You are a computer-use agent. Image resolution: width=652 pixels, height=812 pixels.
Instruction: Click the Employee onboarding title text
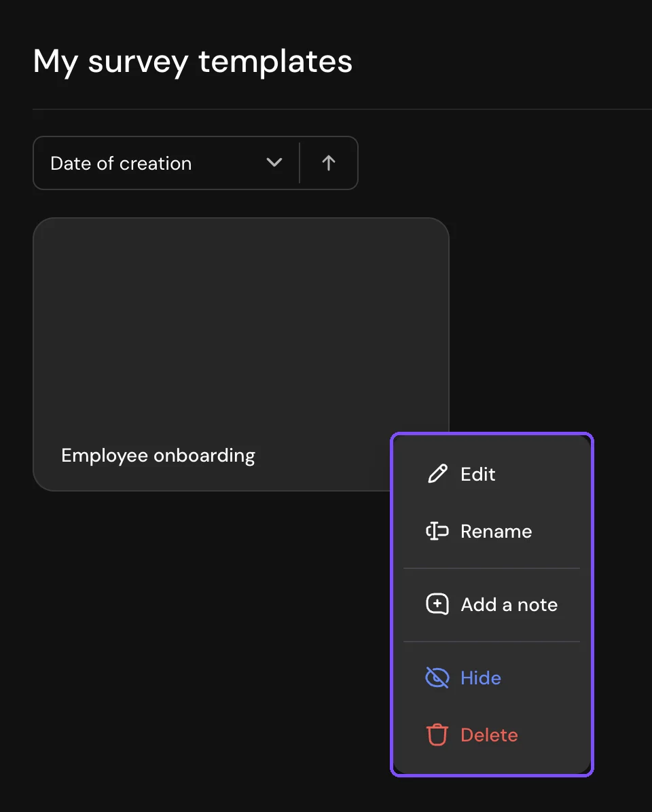click(158, 456)
